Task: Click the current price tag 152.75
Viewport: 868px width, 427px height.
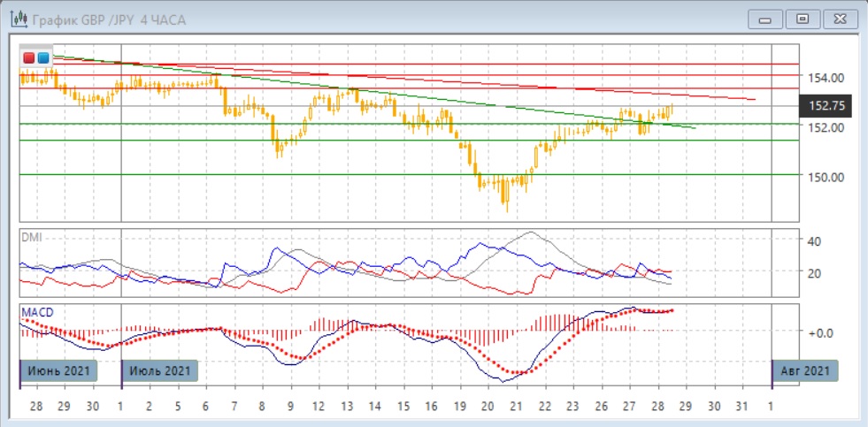Action: [826, 105]
